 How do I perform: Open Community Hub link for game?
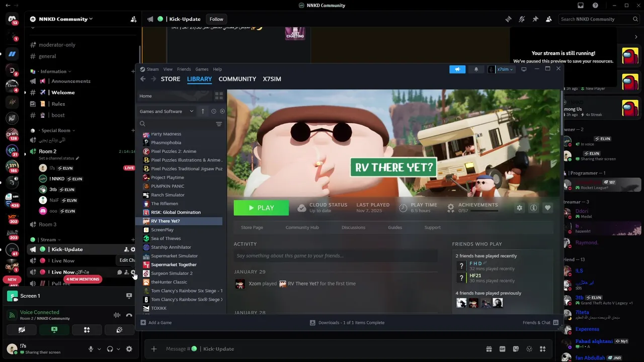302,227
